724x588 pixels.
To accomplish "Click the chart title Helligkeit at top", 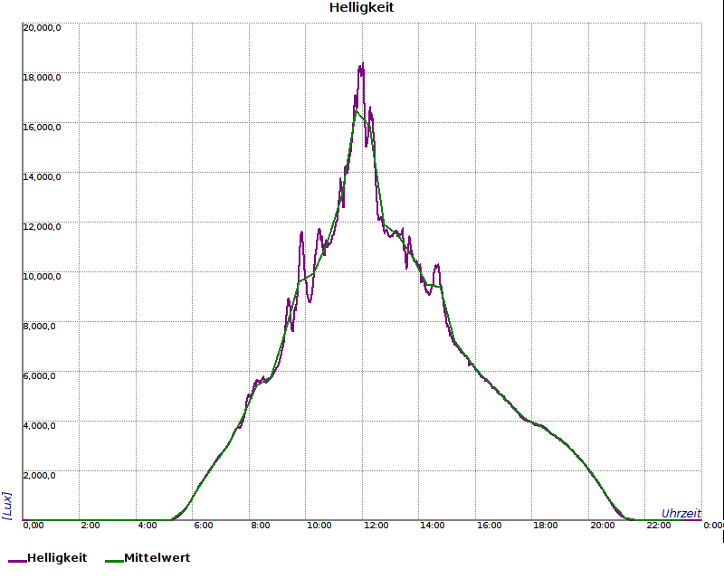I will 361,8.
